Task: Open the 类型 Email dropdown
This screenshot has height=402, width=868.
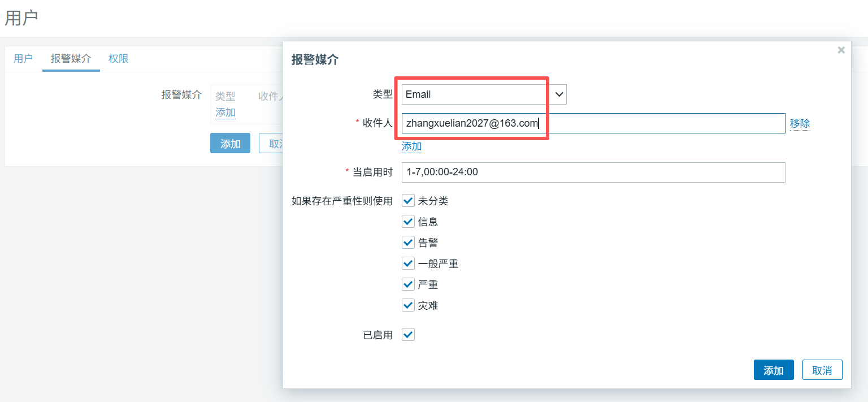Action: coord(484,94)
